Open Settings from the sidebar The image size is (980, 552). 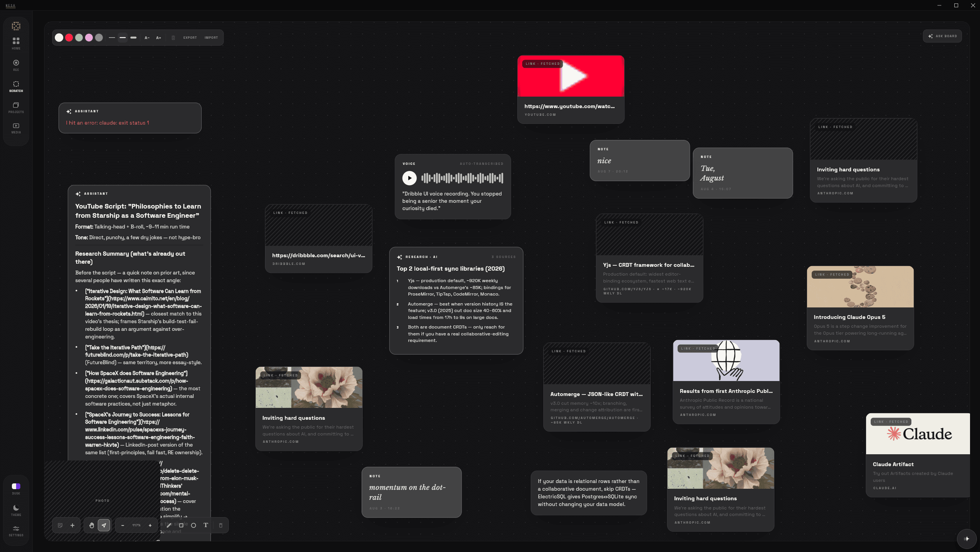click(x=16, y=531)
